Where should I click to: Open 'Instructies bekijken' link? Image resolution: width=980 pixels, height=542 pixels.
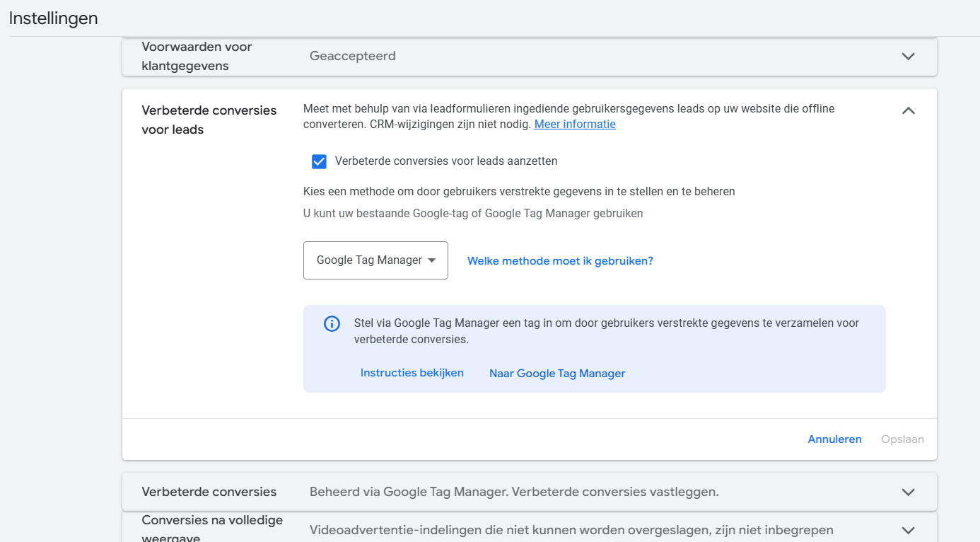pos(412,373)
